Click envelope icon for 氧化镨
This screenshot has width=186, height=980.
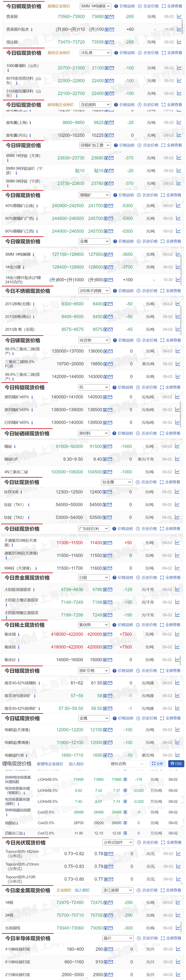click(x=110, y=634)
